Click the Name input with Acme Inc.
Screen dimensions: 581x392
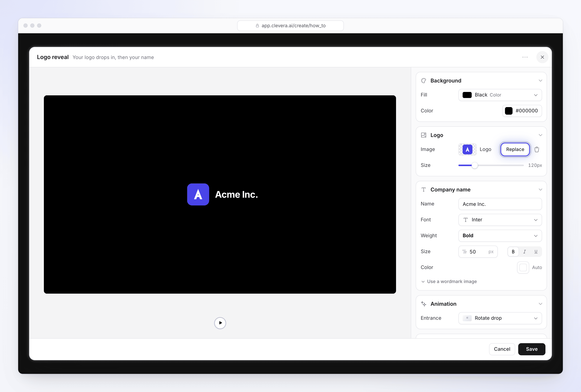[x=500, y=204]
